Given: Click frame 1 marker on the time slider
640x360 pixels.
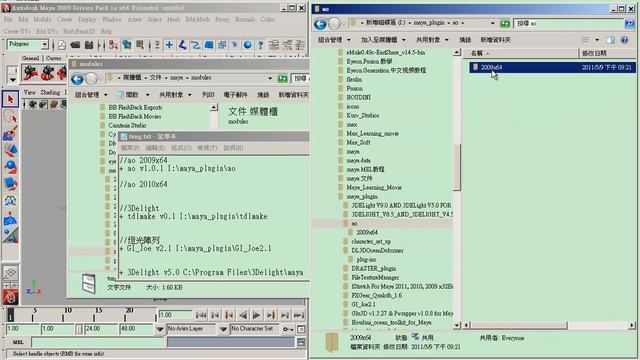Looking at the screenshot, I should click(11, 315).
